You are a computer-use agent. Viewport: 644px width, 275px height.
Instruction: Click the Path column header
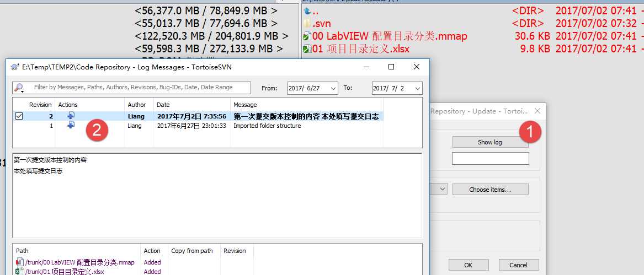[22, 251]
